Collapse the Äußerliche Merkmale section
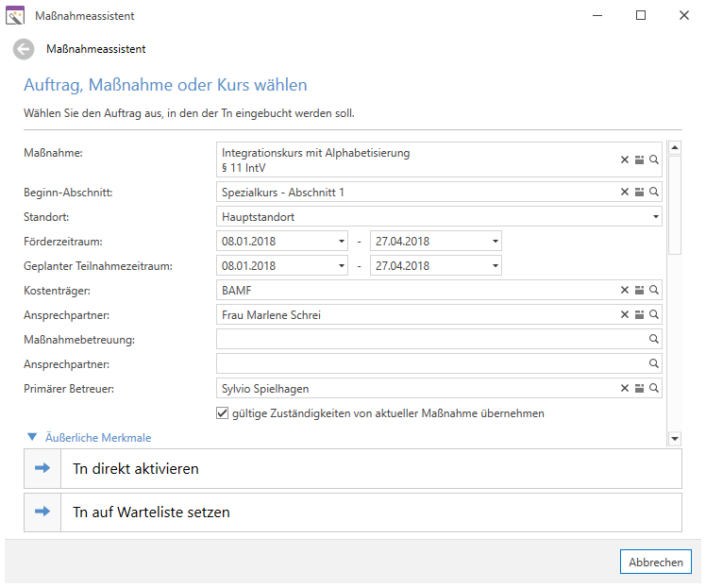Viewport: 706px width, 588px height. [x=32, y=437]
